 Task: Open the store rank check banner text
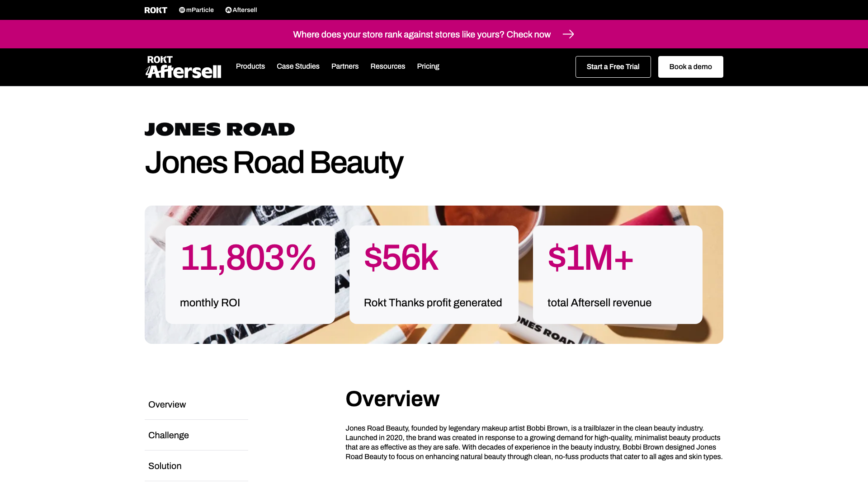[422, 34]
